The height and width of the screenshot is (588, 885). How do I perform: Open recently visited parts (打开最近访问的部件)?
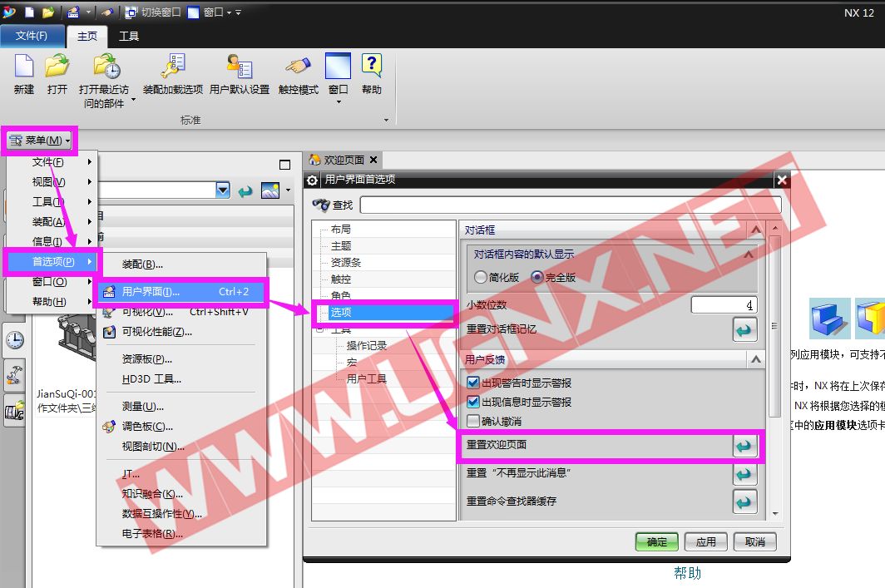coord(106,67)
